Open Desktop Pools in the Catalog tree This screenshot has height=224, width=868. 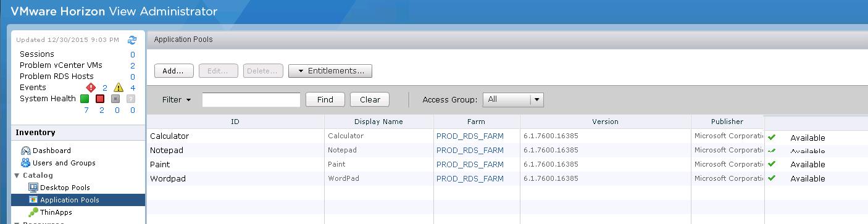59,188
